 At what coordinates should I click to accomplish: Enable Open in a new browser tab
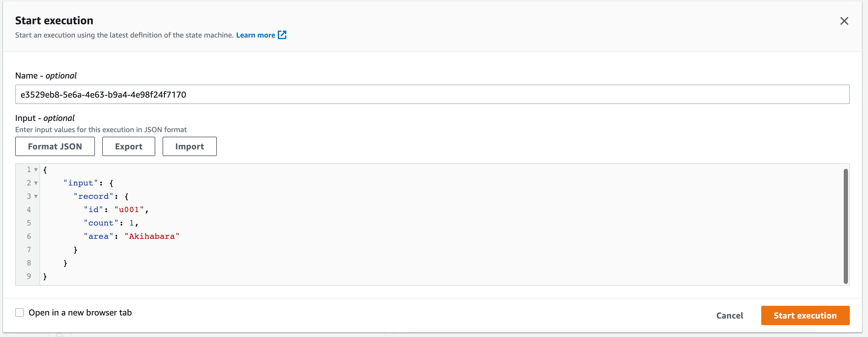[19, 312]
